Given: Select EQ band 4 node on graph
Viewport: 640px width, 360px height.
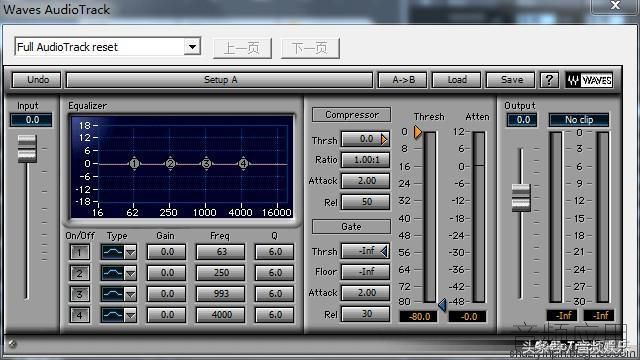Looking at the screenshot, I should point(243,164).
